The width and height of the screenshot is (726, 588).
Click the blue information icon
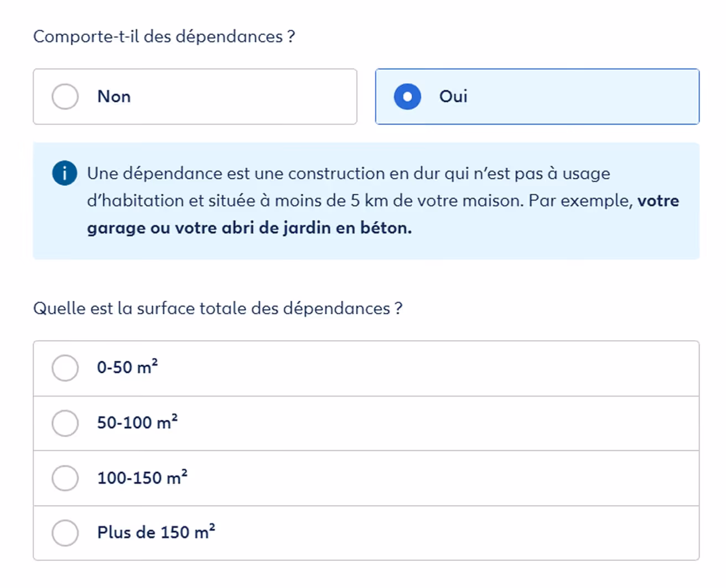tap(64, 173)
